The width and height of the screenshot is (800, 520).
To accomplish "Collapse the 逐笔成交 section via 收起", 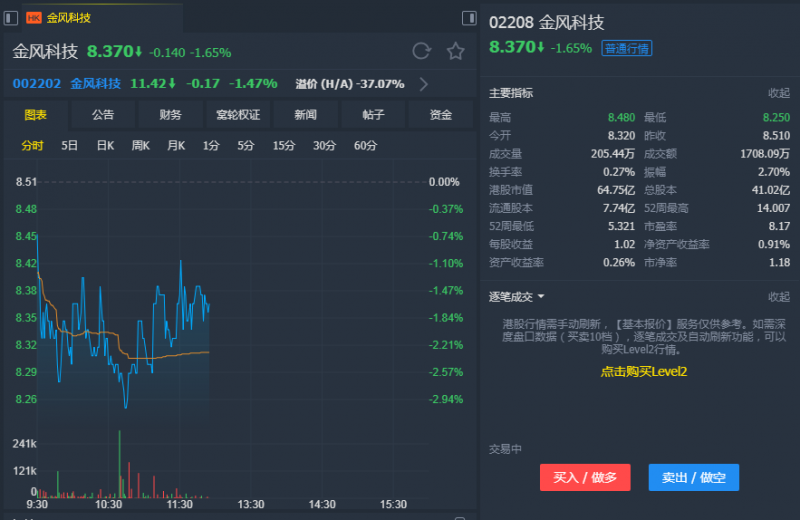I will (x=779, y=296).
